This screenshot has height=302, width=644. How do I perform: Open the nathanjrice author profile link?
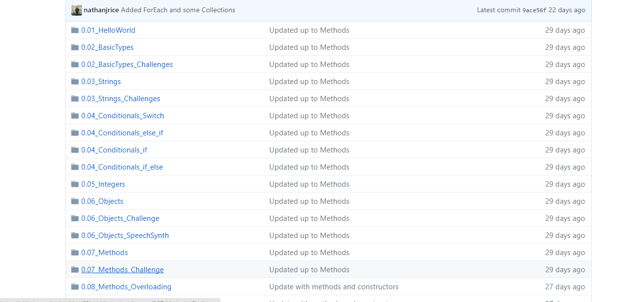101,10
